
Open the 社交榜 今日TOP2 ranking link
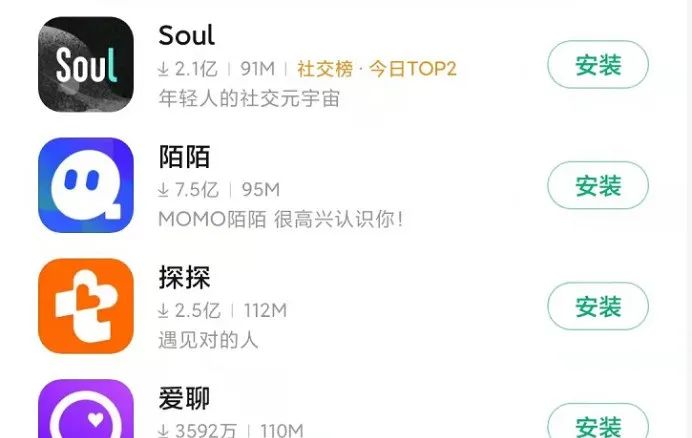pos(376,69)
